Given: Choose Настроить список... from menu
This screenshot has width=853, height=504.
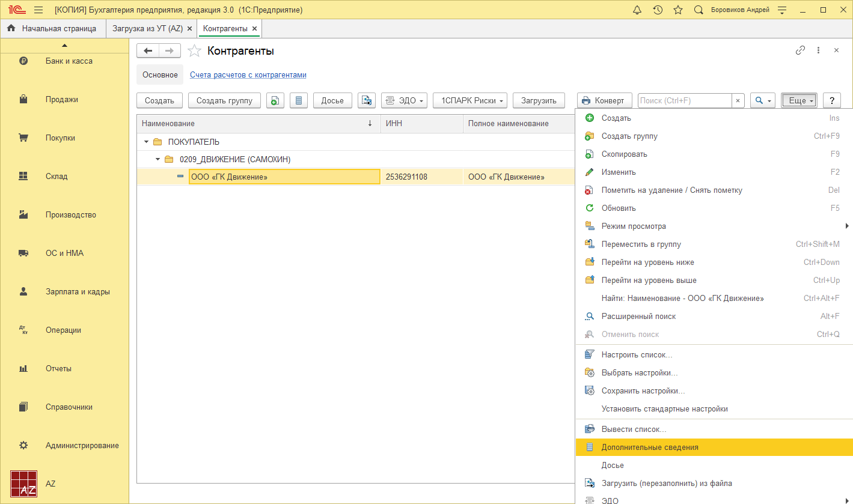Looking at the screenshot, I should 637,354.
